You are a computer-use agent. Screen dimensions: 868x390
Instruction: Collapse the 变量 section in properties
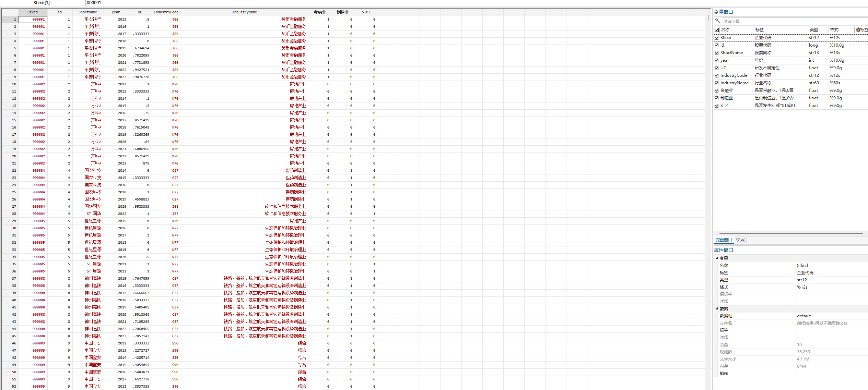[x=717, y=258]
